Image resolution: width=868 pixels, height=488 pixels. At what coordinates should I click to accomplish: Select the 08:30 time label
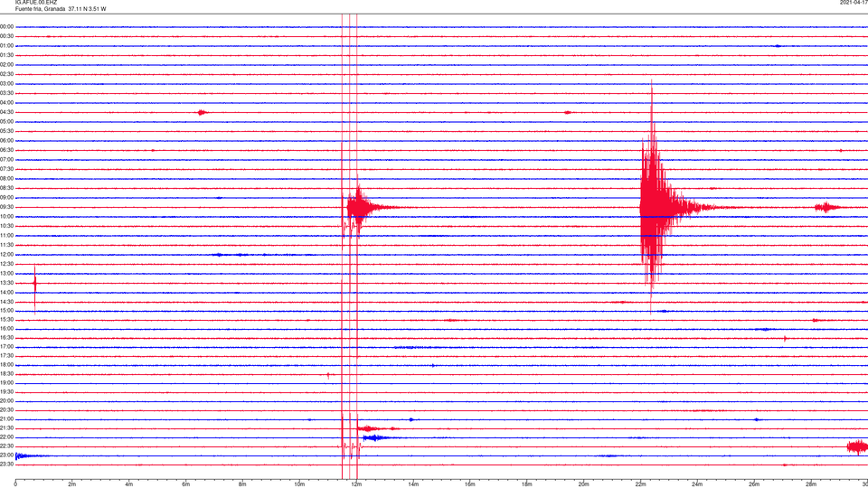coord(6,188)
